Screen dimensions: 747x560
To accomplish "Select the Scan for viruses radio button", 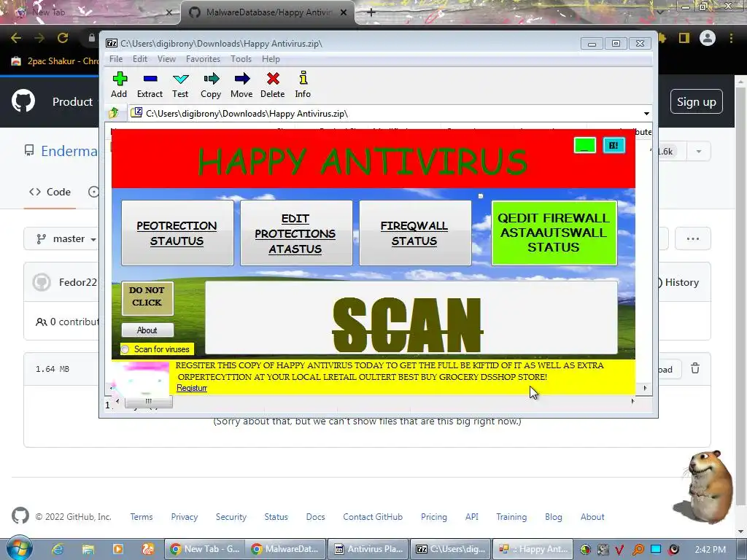I will 125,349.
